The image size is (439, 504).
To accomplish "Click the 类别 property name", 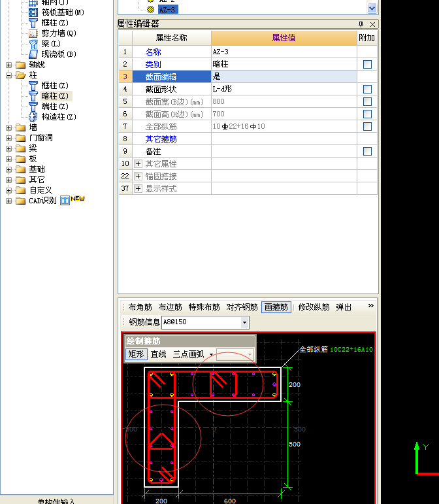I will [153, 64].
